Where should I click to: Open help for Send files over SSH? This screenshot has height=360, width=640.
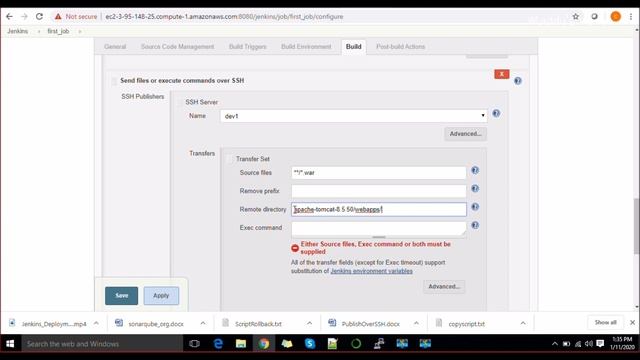pyautogui.click(x=518, y=81)
